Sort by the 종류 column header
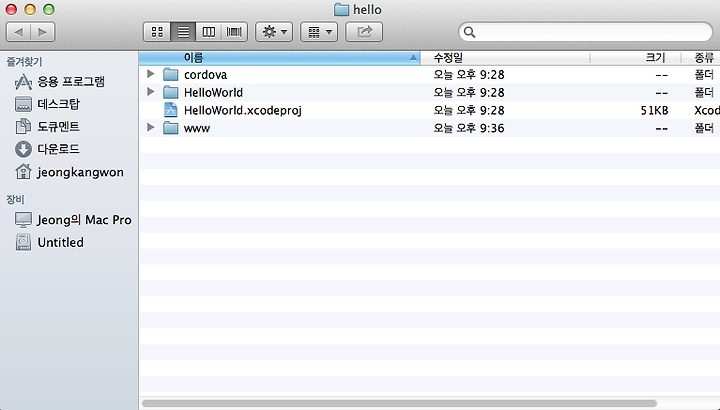 (x=701, y=58)
